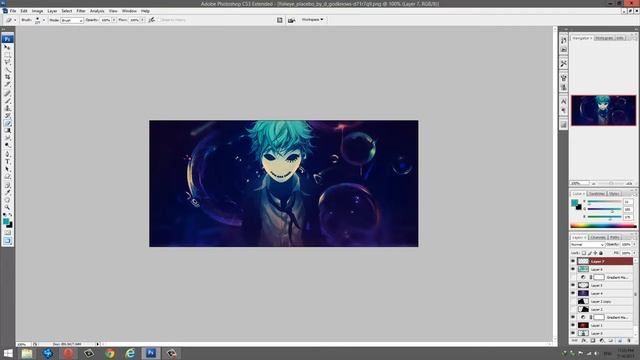Select the Eyedropper tool
640x360 pixels.
[7, 193]
